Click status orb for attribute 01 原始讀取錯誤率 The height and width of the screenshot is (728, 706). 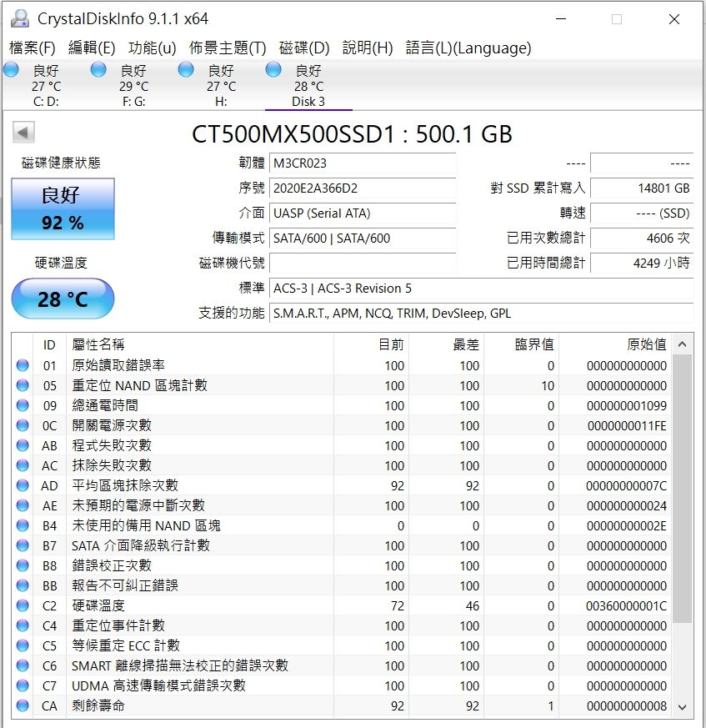click(23, 365)
